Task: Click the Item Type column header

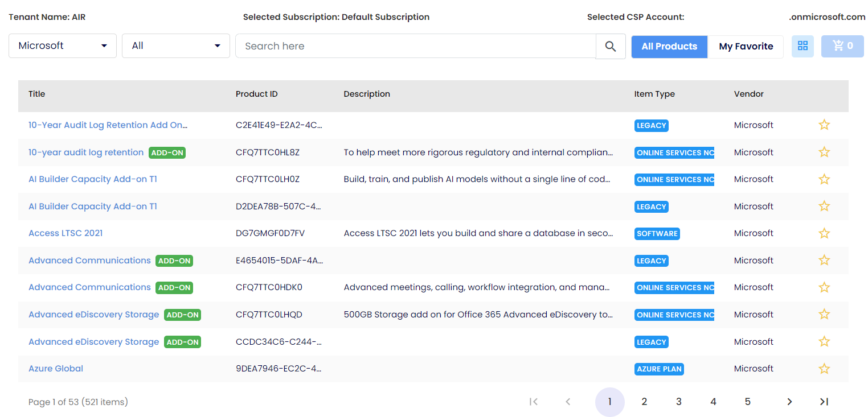Action: [654, 94]
